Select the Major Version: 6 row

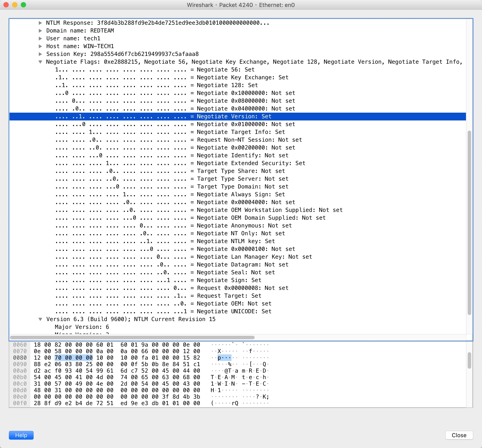click(82, 327)
